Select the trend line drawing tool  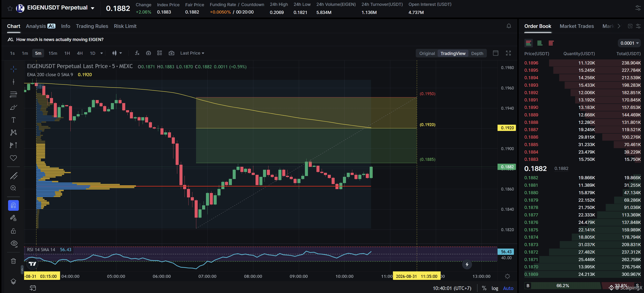pyautogui.click(x=14, y=82)
